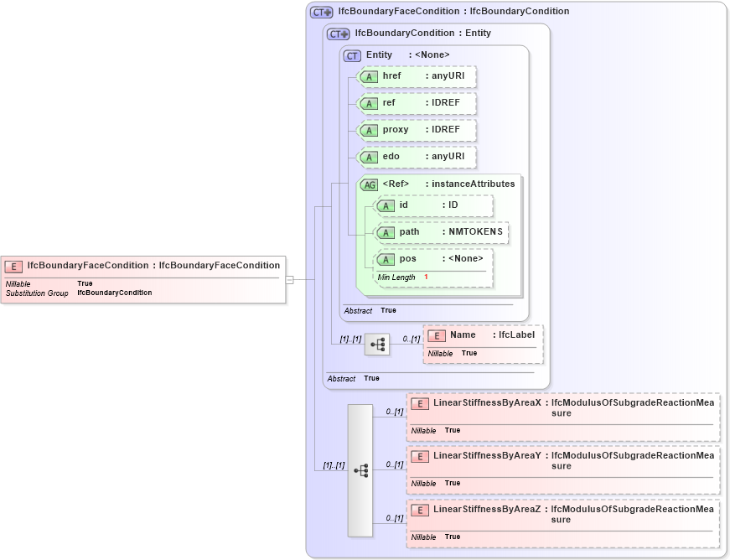Click the A icon for the id attribute
This screenshot has width=730, height=560.
(386, 205)
